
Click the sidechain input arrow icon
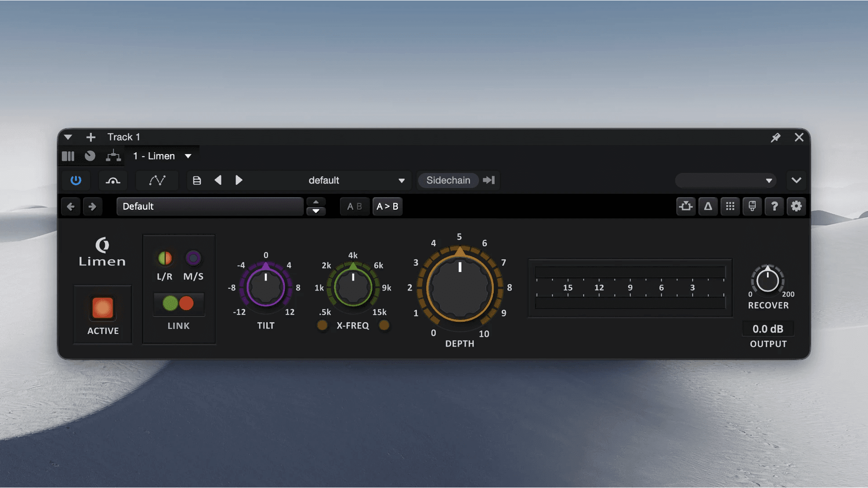tap(489, 180)
